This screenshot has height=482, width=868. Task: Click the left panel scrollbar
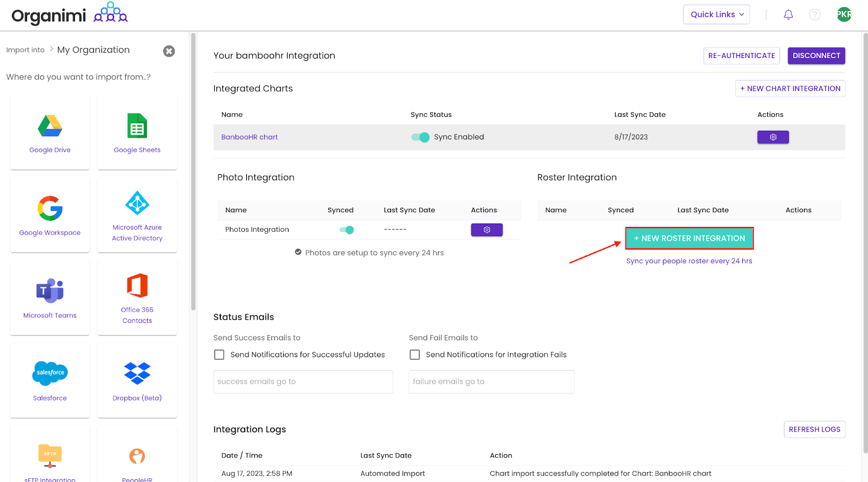193,172
